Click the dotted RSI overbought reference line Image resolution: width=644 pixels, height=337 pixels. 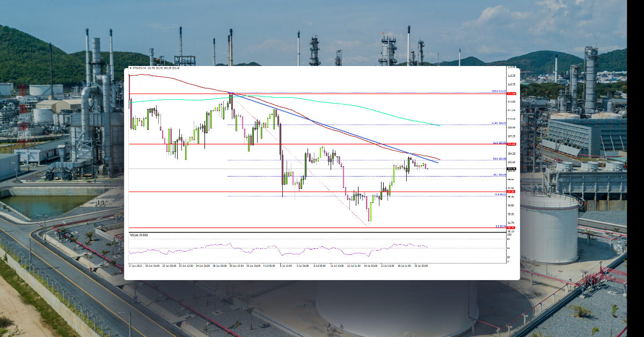tap(322, 240)
